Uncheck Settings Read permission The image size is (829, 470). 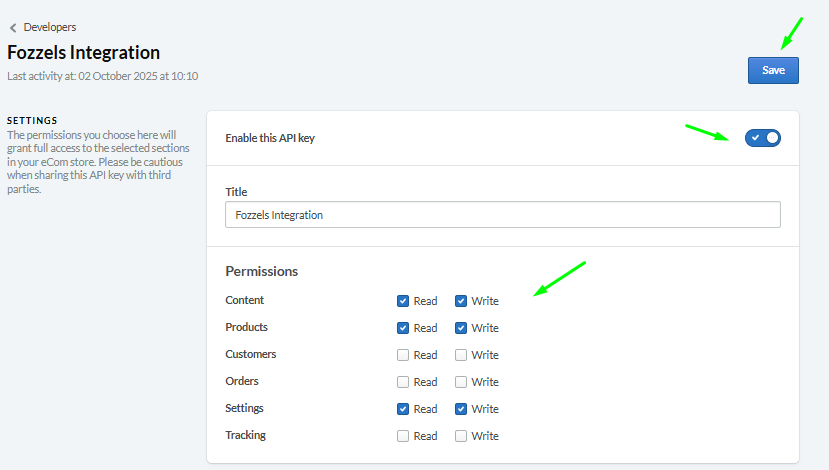click(403, 409)
